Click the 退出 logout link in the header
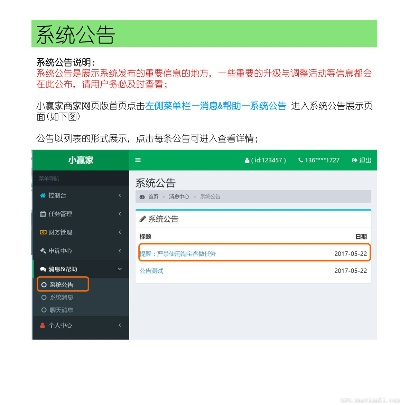Viewport: 400px width, 405px height. coord(361,160)
